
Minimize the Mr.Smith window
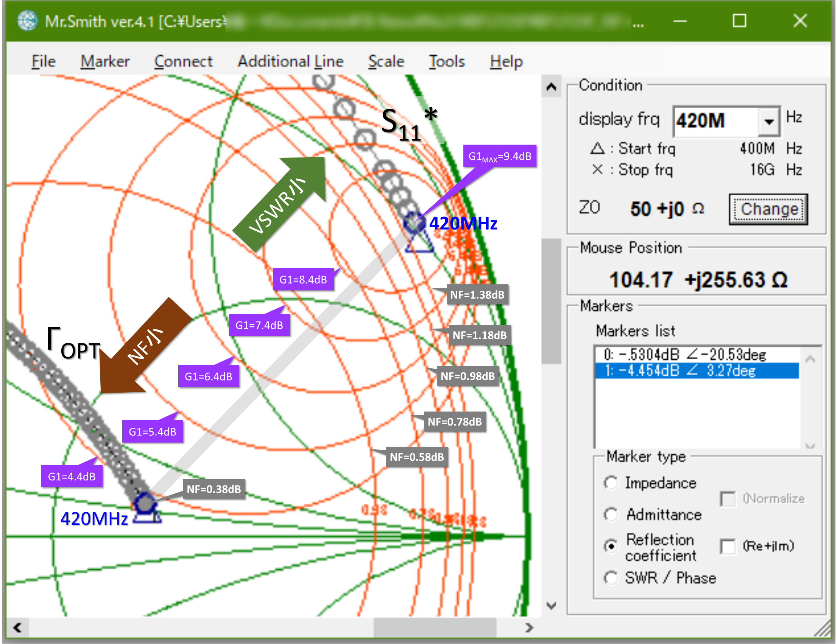(680, 21)
